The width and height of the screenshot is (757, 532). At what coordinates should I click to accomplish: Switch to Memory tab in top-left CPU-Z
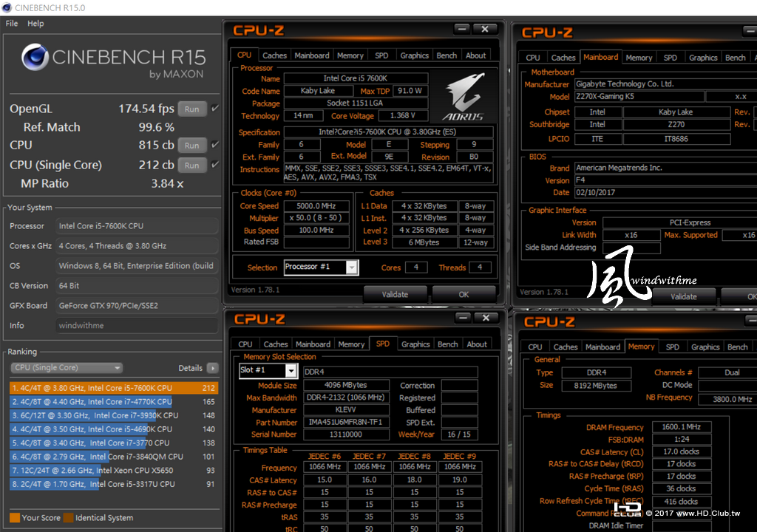click(x=350, y=55)
